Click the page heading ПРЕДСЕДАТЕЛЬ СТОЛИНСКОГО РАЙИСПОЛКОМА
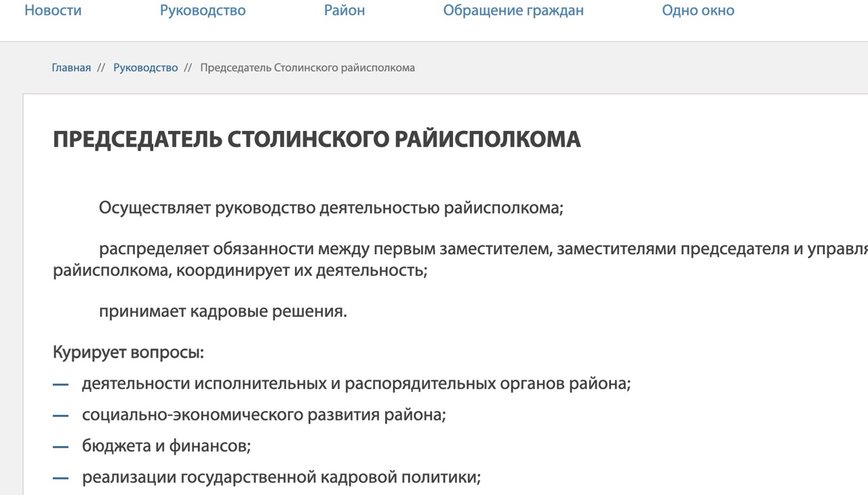Image resolution: width=868 pixels, height=495 pixels. [317, 140]
